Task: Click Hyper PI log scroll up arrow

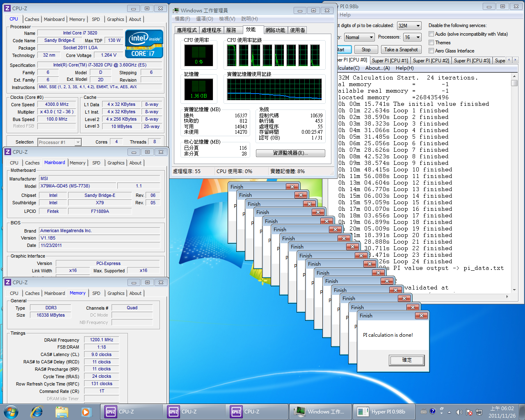Action: [514, 76]
